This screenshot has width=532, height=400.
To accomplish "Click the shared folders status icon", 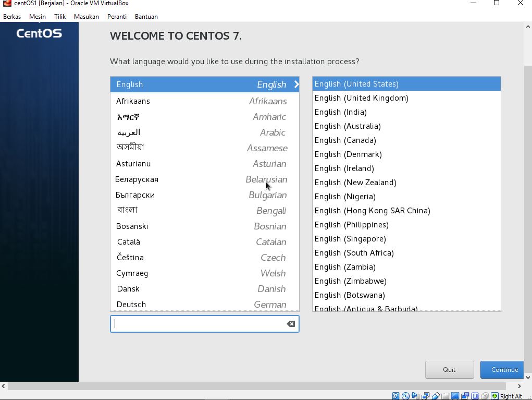I will pos(446,396).
